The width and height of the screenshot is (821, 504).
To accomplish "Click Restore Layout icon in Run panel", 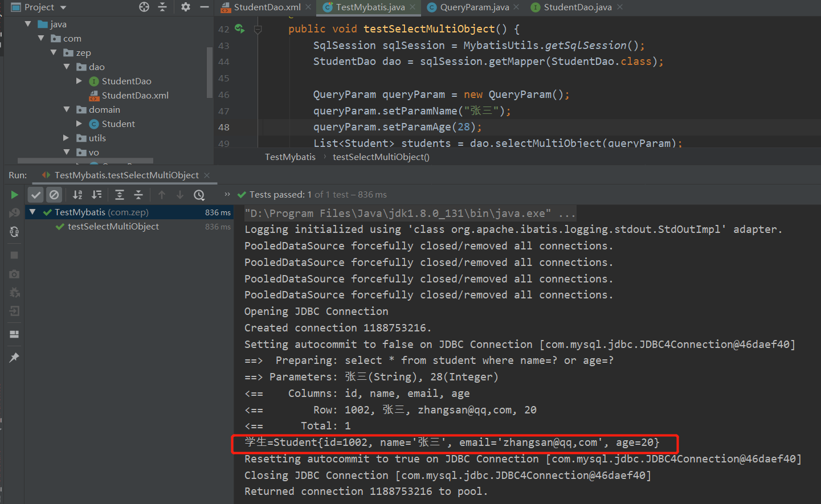I will [14, 334].
